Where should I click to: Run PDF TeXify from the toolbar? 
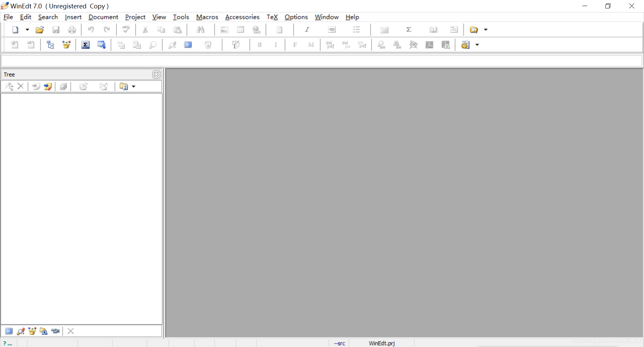point(236,45)
